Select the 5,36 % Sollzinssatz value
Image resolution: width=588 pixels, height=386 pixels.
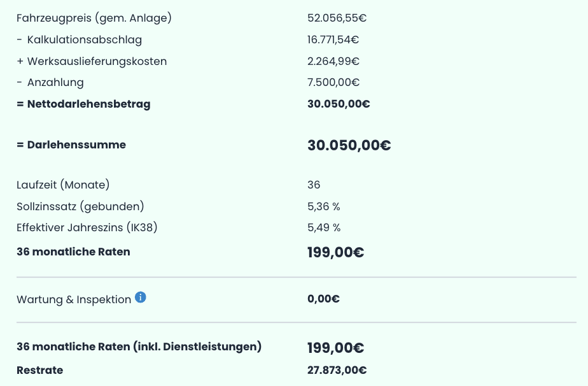click(x=324, y=206)
